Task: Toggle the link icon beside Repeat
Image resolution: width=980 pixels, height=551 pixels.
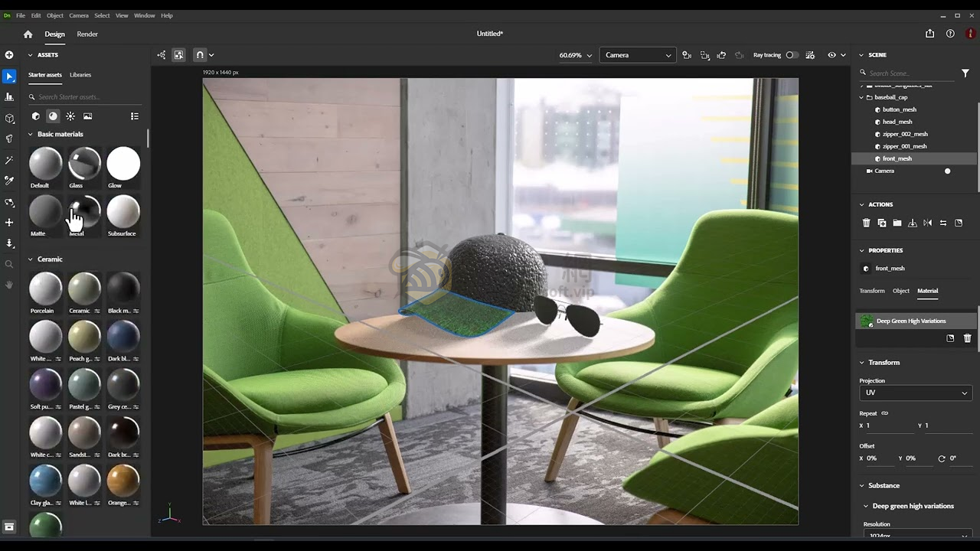Action: pos(885,413)
